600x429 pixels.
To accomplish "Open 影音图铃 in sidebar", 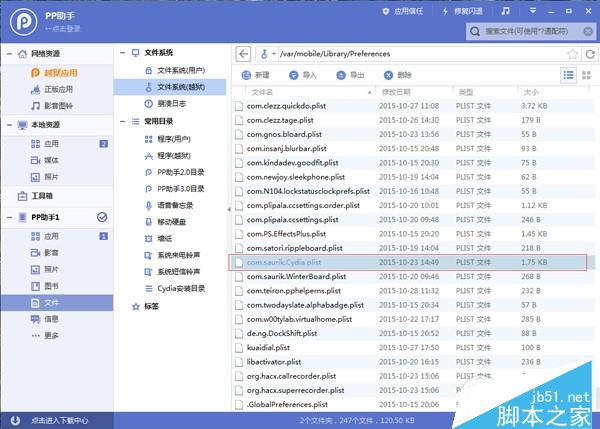I will tap(52, 106).
